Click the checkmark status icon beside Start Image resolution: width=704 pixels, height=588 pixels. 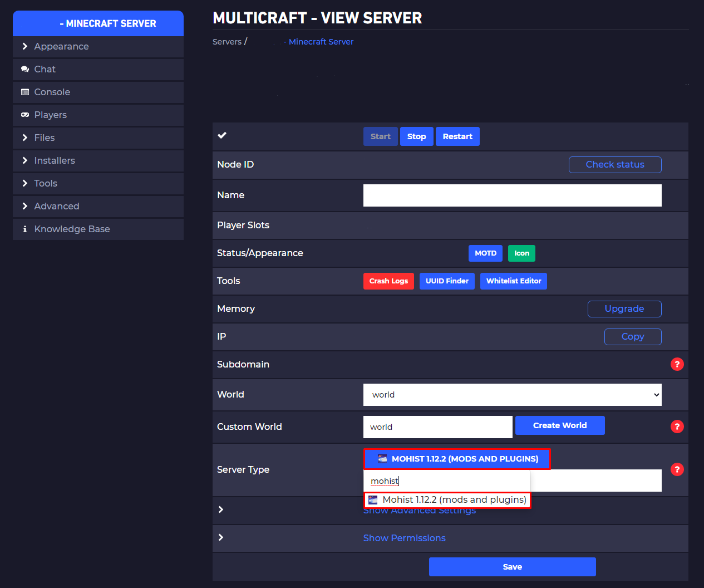tap(222, 135)
